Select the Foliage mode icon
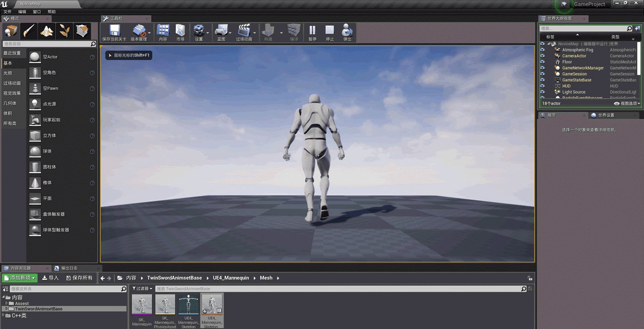The height and width of the screenshot is (329, 644). (x=64, y=31)
